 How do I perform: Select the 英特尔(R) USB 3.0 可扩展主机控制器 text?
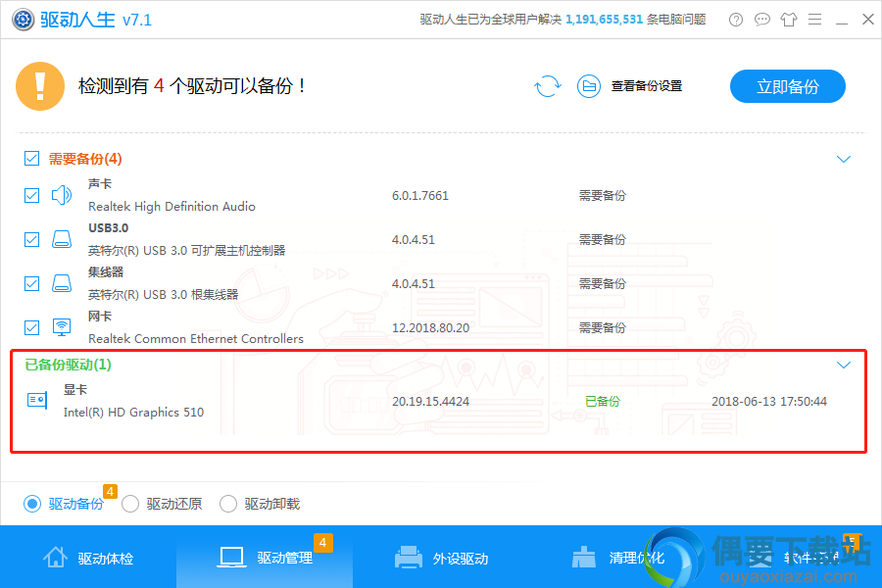click(x=187, y=251)
